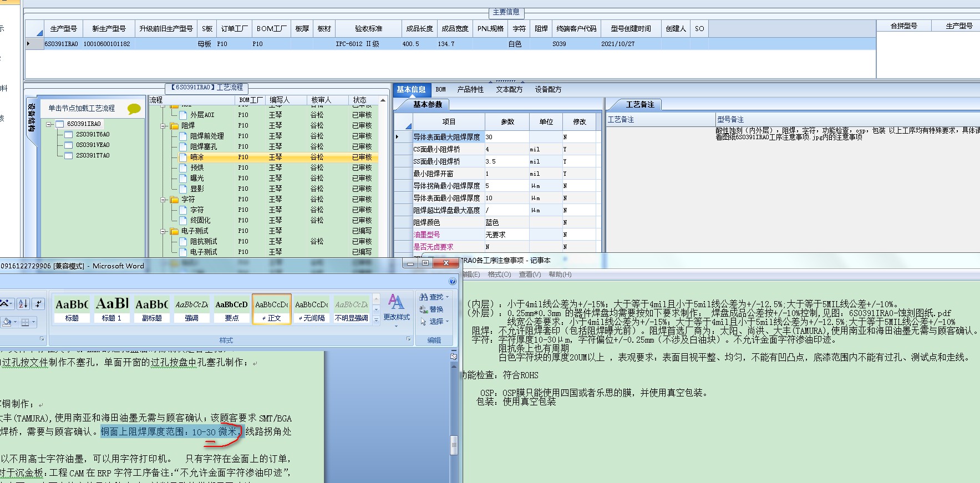Click the 电子测试 folder icon
The width and height of the screenshot is (980, 483).
(174, 231)
